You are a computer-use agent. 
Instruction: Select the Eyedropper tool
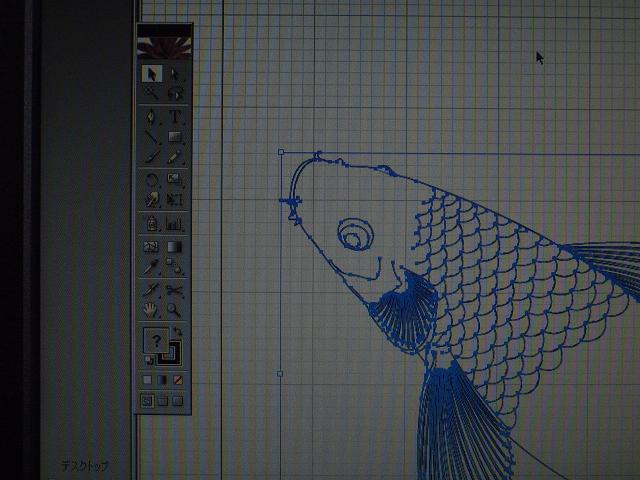152,267
